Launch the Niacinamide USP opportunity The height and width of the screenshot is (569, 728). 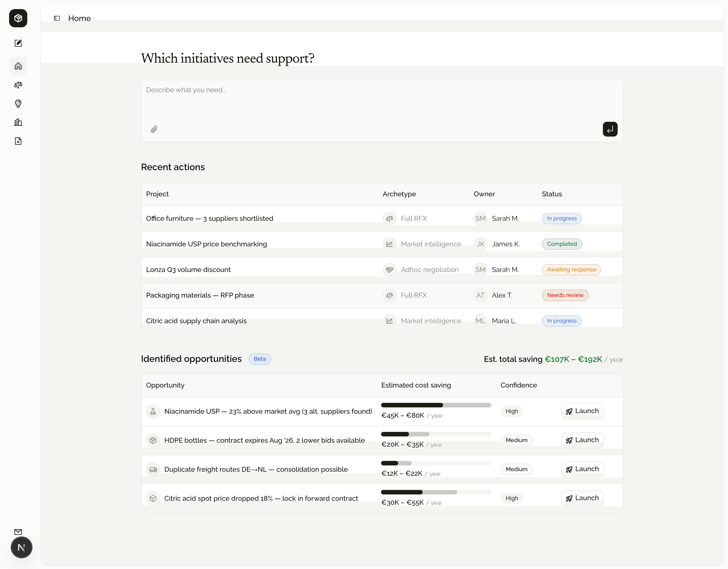tap(582, 411)
